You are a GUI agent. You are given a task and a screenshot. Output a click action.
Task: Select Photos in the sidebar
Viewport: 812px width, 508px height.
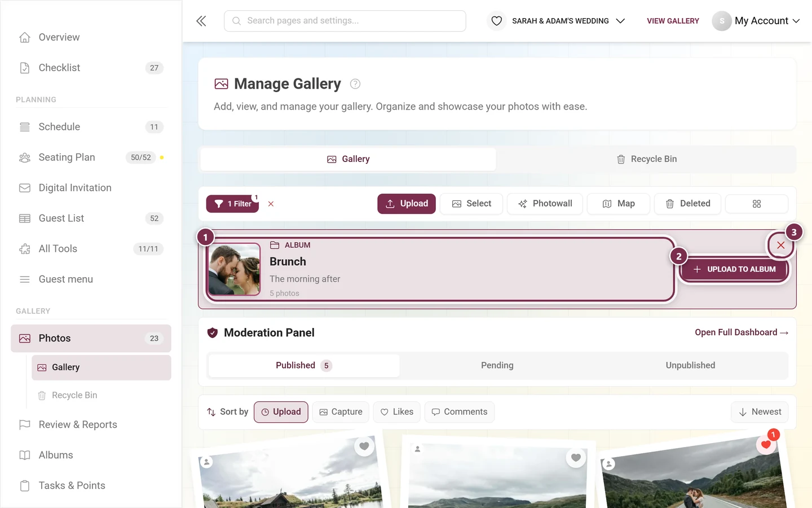pyautogui.click(x=91, y=339)
